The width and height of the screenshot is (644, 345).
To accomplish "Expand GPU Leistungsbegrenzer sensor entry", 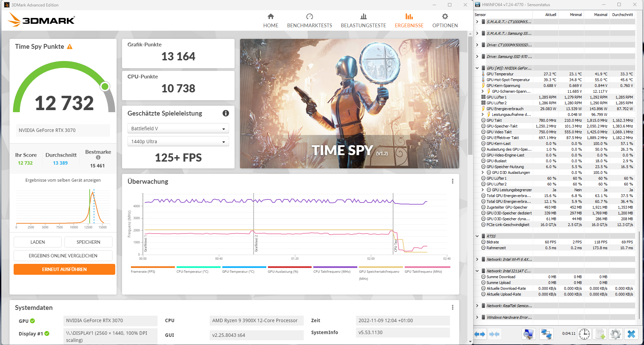I will click(482, 190).
